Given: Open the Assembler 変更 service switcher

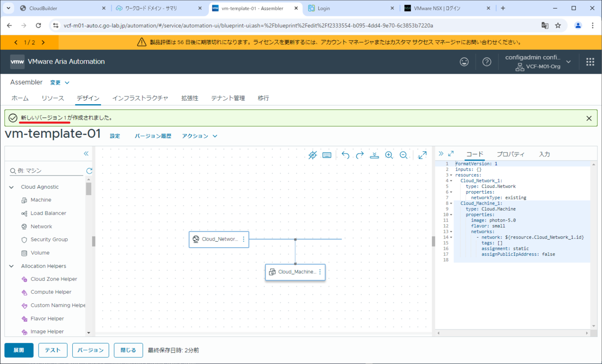Looking at the screenshot, I should tap(60, 82).
